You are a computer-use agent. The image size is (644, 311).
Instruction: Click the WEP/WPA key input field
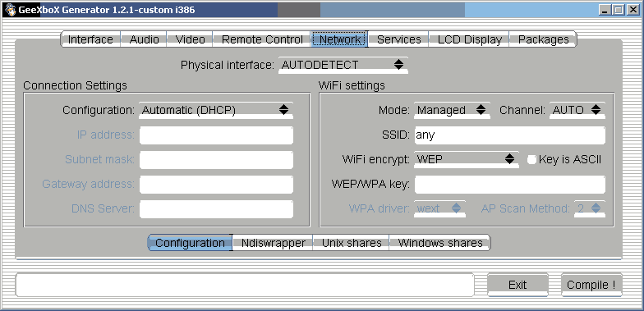[x=509, y=184]
